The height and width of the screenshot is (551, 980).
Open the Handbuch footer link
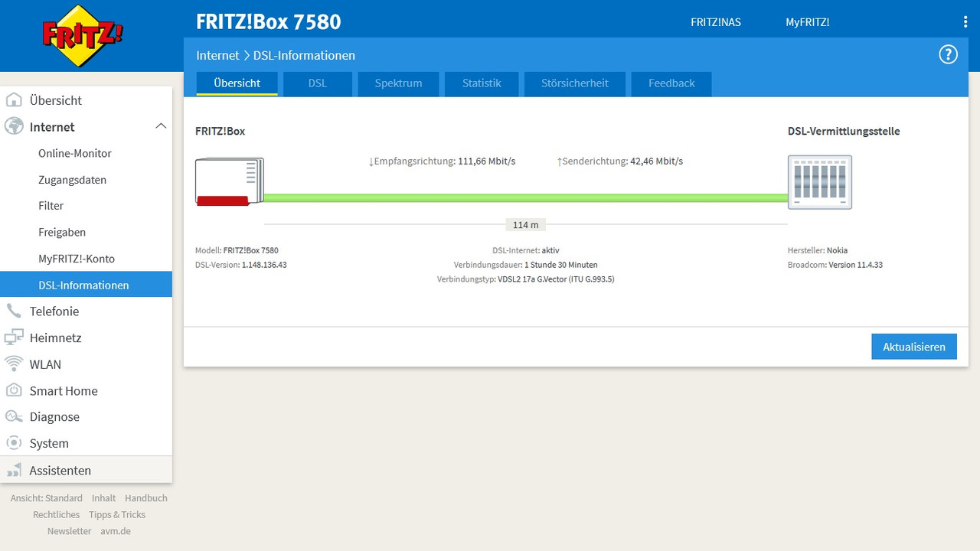[146, 498]
